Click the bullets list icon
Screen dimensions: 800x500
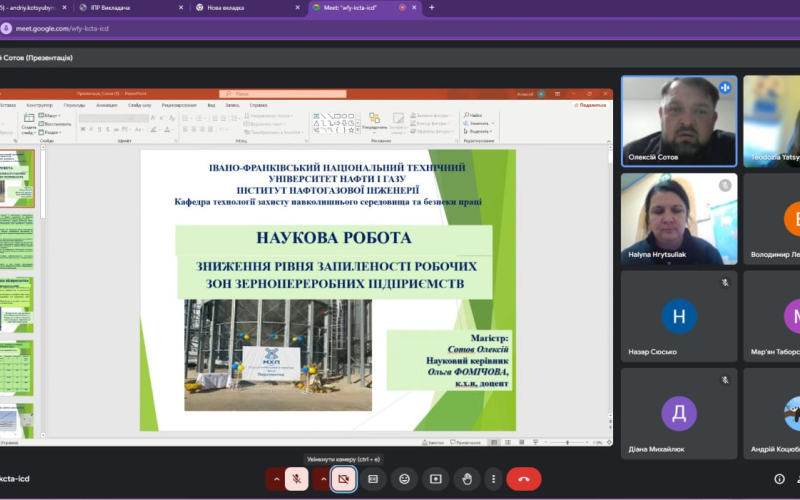point(186,118)
